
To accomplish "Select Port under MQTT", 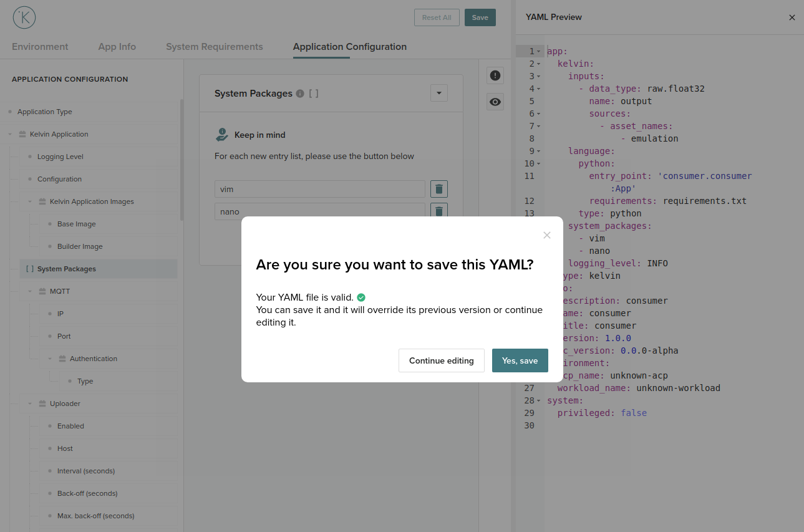I will 64,336.
